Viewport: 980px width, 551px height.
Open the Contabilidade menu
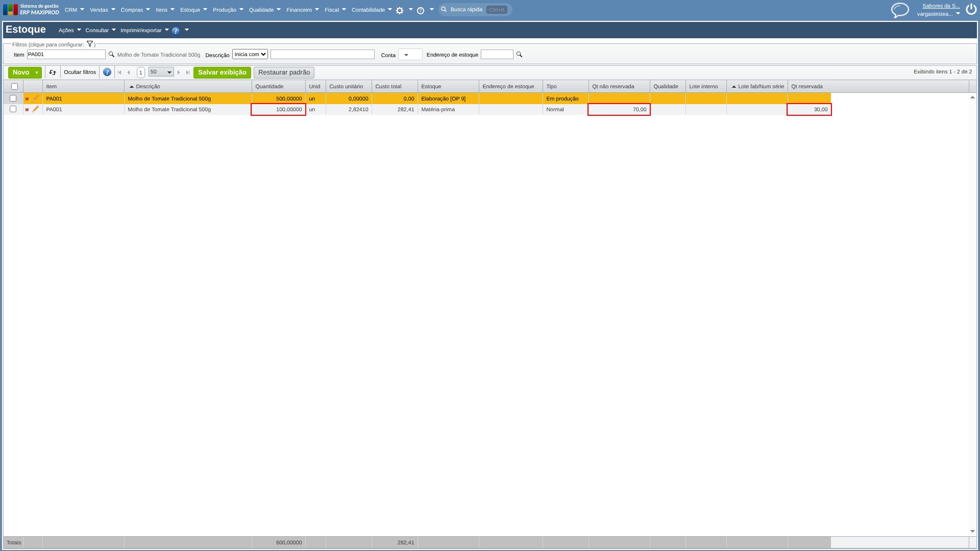click(372, 10)
